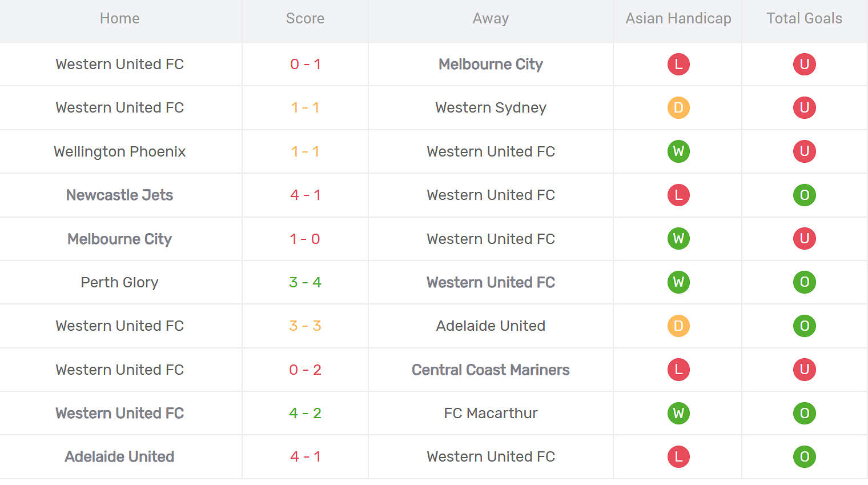Click green W badge in Wellington Phoenix row
868x485 pixels.
tap(678, 151)
